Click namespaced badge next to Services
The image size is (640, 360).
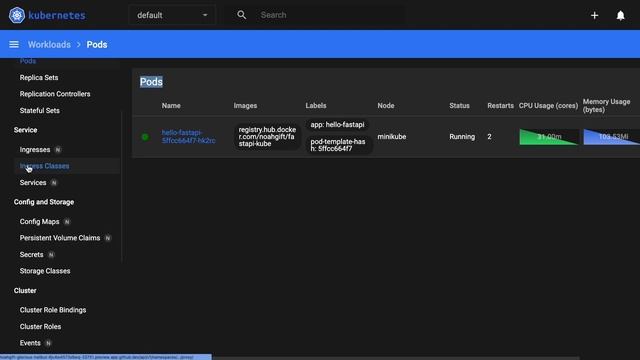pyautogui.click(x=54, y=183)
